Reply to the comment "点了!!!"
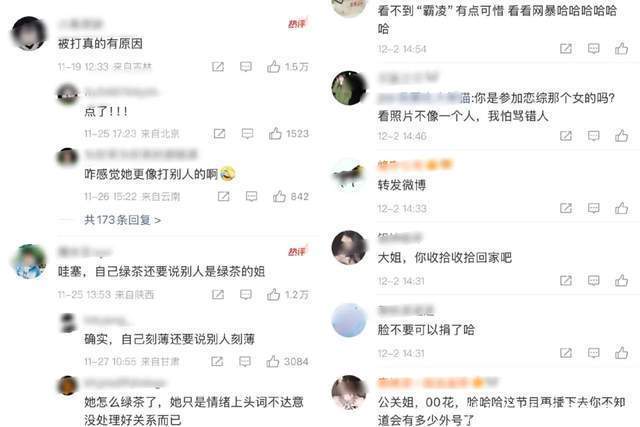Screen dimensions: 640x427 247,133
